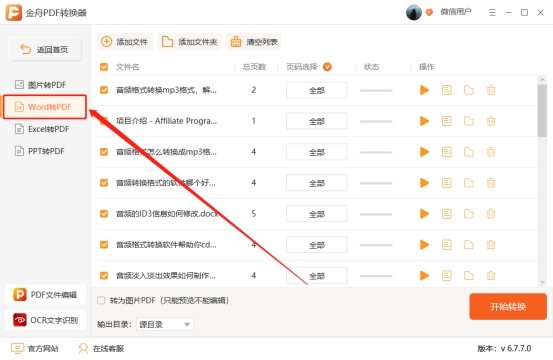This screenshot has height=360, width=553.
Task: Click trash icon in 音频淡入淡出效果如何制作 row
Action: (x=491, y=275)
